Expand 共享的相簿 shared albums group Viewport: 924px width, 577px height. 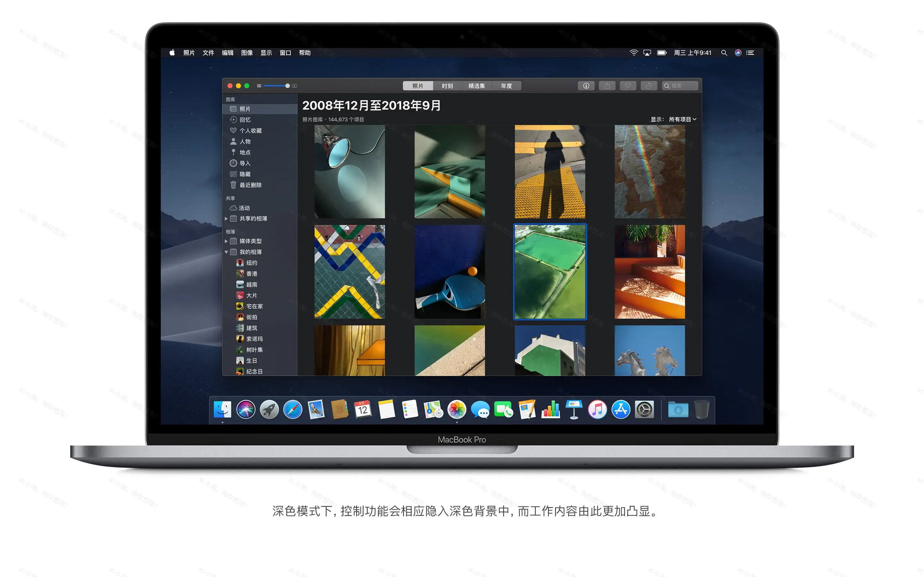coord(227,218)
